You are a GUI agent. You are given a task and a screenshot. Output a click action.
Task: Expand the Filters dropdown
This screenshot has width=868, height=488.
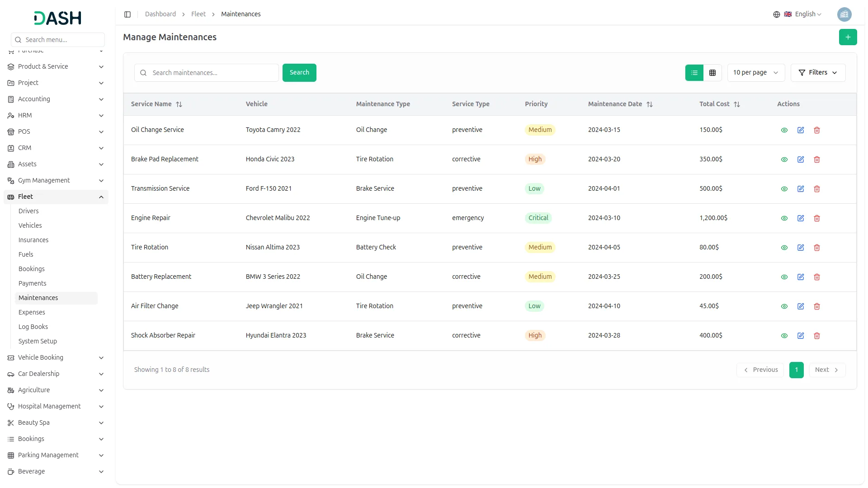(x=818, y=73)
